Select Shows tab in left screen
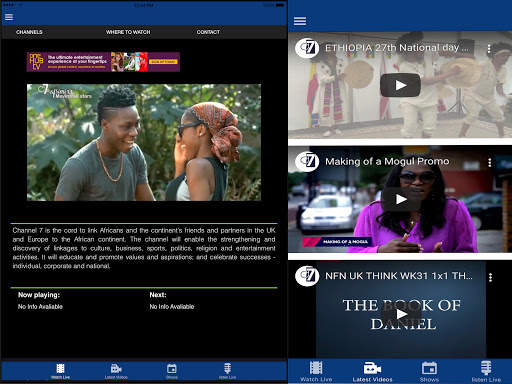Screen dimensions: 512x384 pyautogui.click(x=172, y=371)
